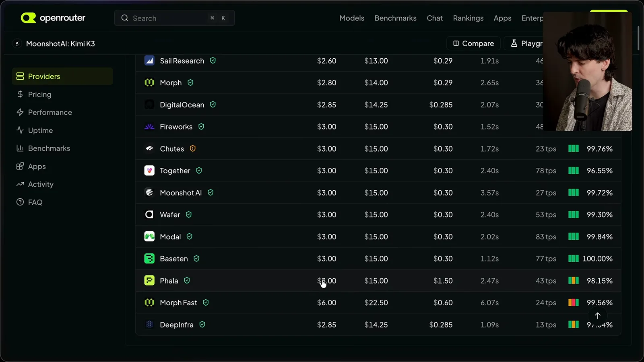The width and height of the screenshot is (644, 362).
Task: Click the Morph Fast provider logo
Action: click(149, 302)
